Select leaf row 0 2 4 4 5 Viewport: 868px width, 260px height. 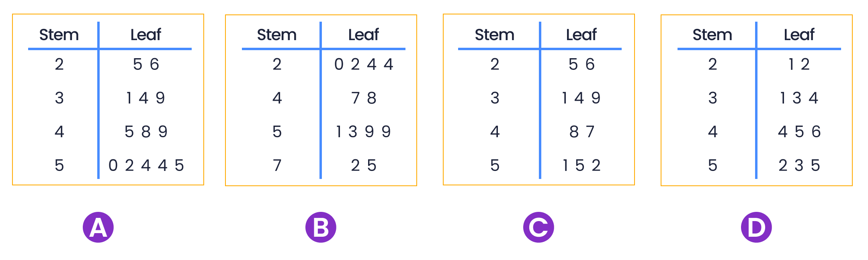click(x=146, y=165)
